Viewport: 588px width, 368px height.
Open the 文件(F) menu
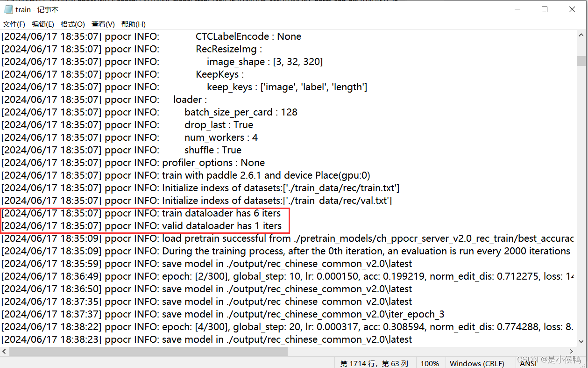14,24
